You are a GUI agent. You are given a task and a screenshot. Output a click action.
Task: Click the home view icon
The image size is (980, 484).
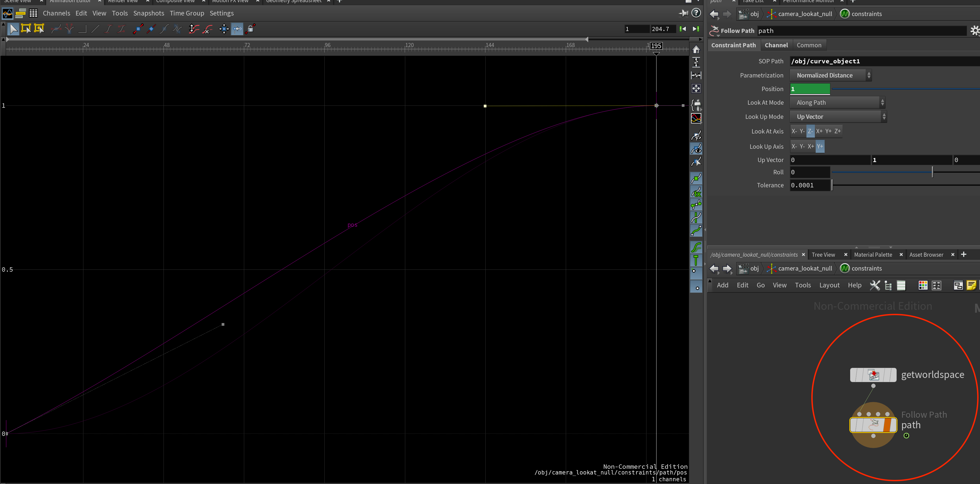(x=696, y=50)
